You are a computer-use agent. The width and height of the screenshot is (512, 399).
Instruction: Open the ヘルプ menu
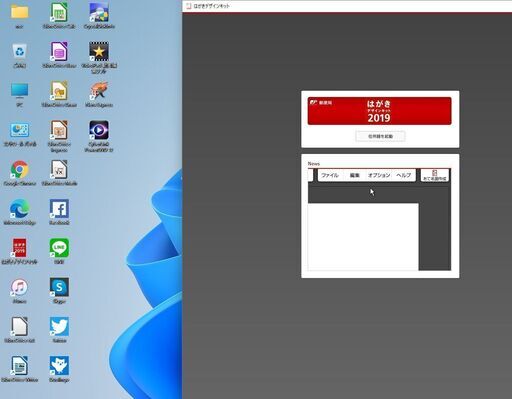click(x=403, y=175)
